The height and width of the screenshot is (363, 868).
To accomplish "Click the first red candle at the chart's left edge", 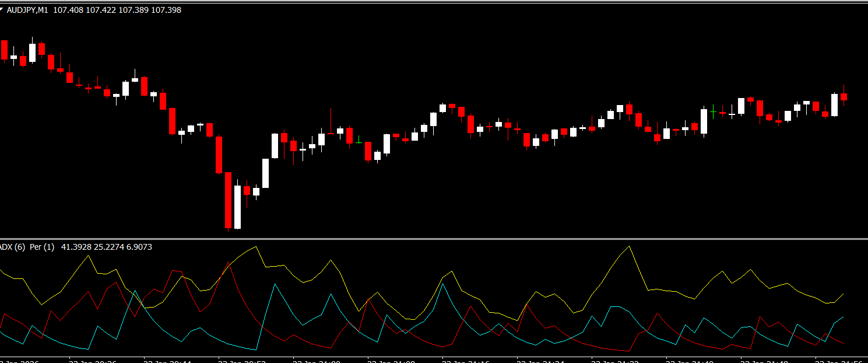I will [x=5, y=50].
